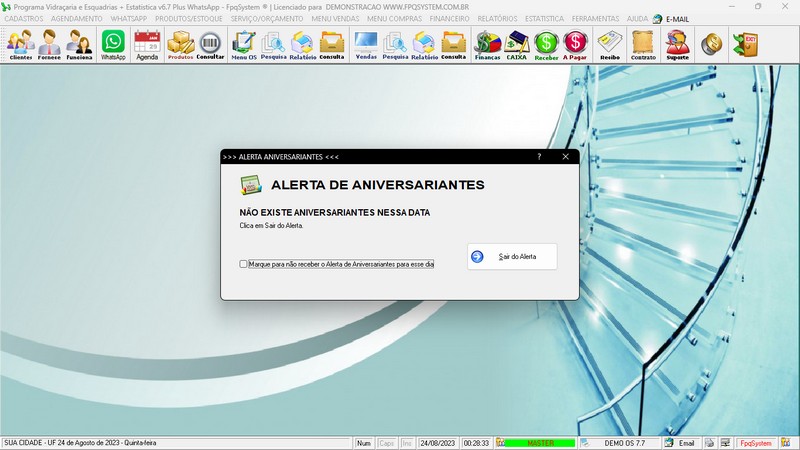
Task: Click the icon at status bar's right end
Action: (785, 443)
